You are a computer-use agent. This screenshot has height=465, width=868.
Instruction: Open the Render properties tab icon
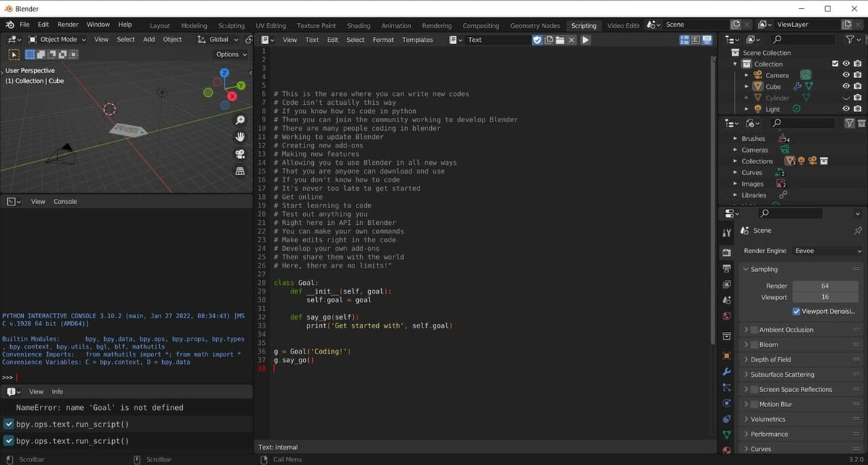pos(727,252)
